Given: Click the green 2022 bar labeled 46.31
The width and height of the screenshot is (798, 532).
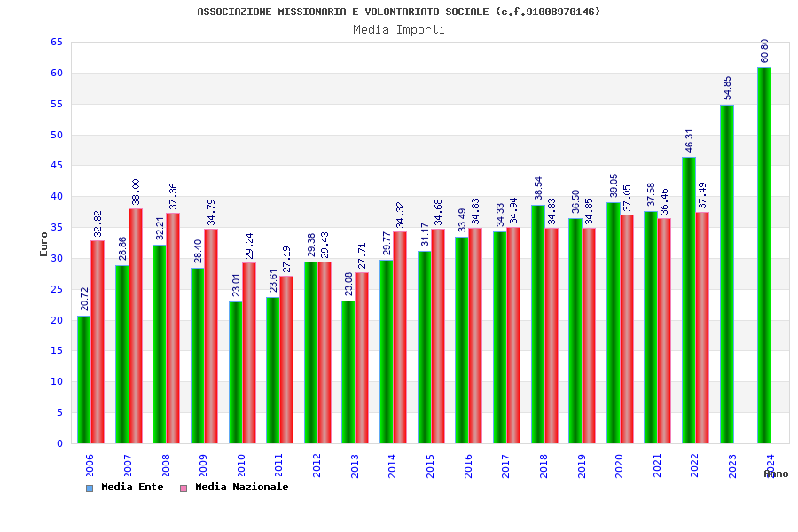Looking at the screenshot, I should click(x=689, y=301).
